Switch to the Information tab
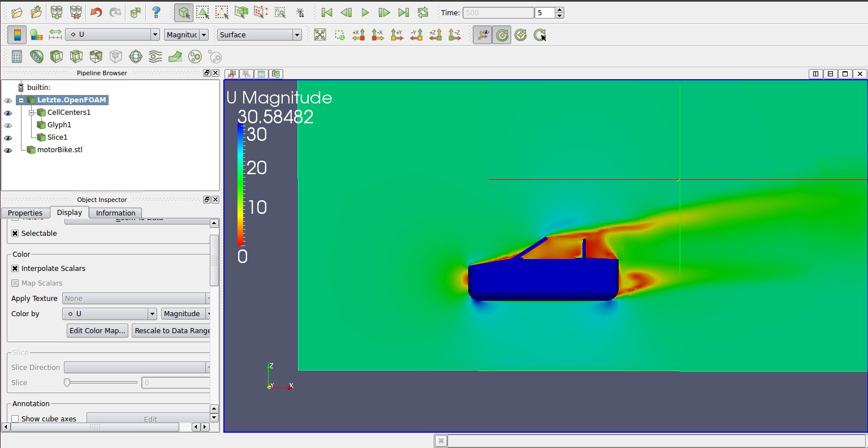Screen dimensions: 868x448 115,213
